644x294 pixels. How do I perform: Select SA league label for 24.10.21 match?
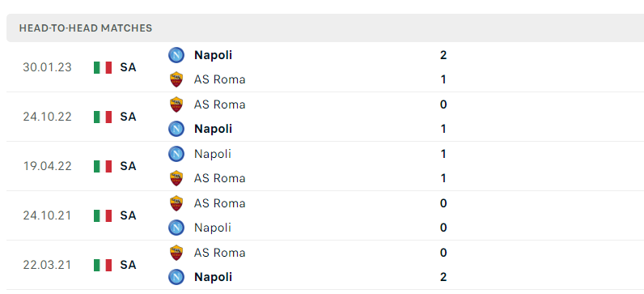[128, 215]
